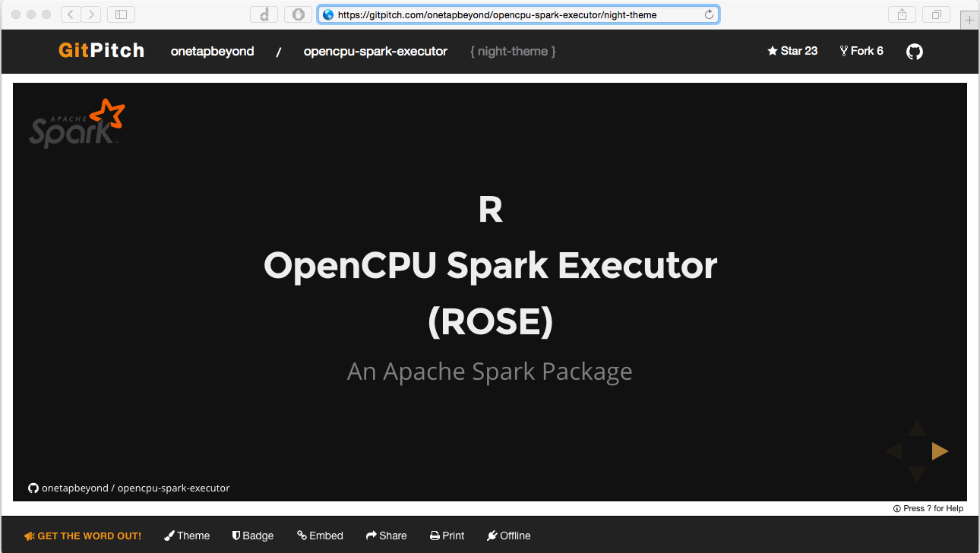Go to next slide with right arrow
Image resolution: width=980 pixels, height=553 pixels.
[940, 451]
